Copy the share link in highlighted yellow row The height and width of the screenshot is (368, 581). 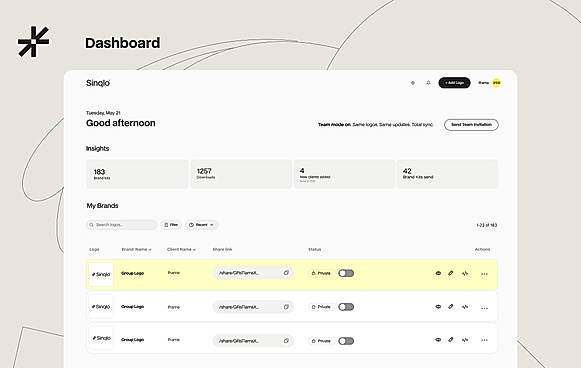click(286, 273)
